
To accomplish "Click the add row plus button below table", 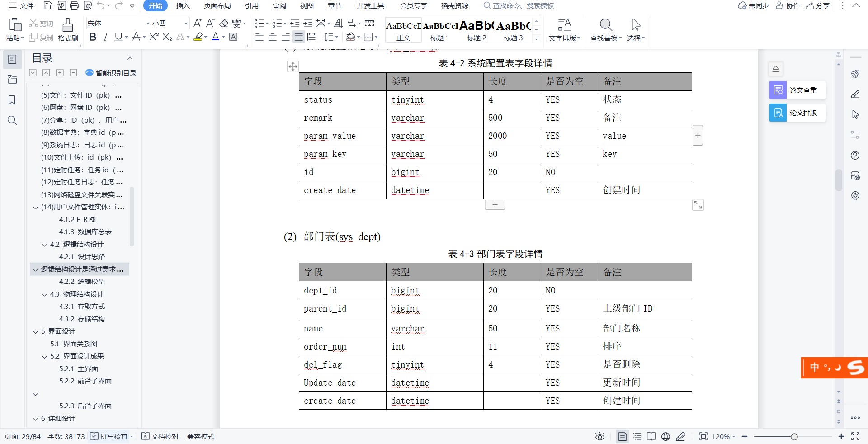I will point(495,205).
